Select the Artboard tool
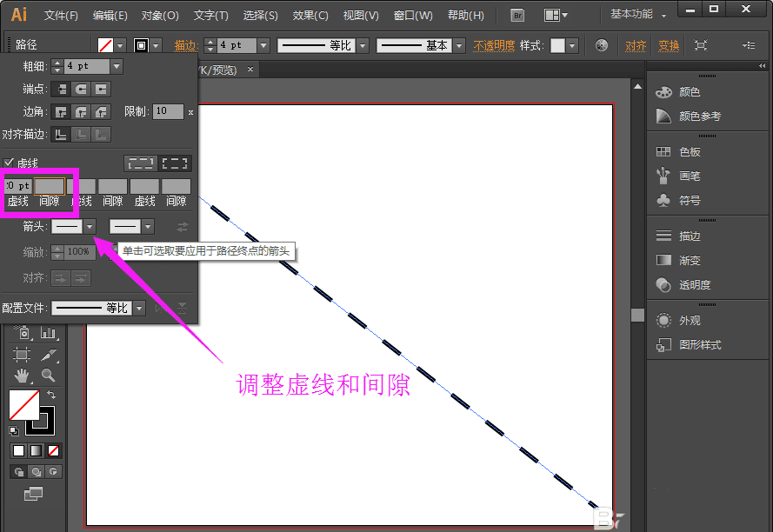 [21, 355]
